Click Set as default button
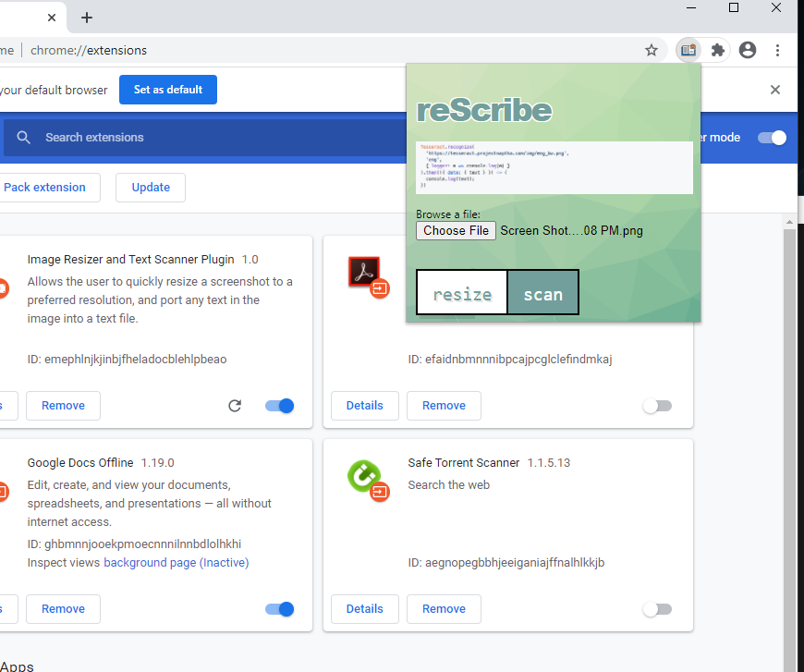Viewport: 804px width, 672px height. click(168, 90)
